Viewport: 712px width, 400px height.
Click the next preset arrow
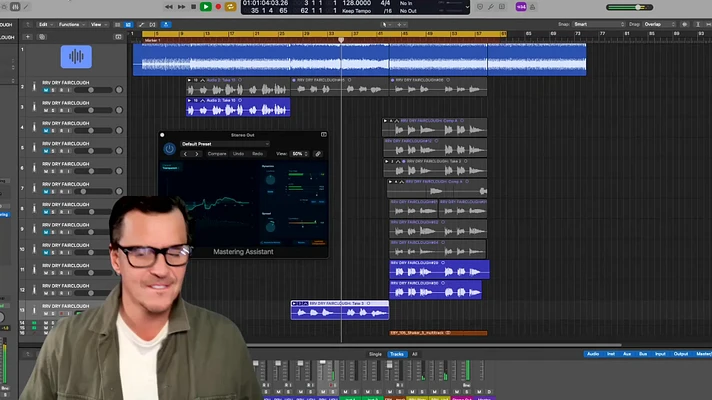197,154
